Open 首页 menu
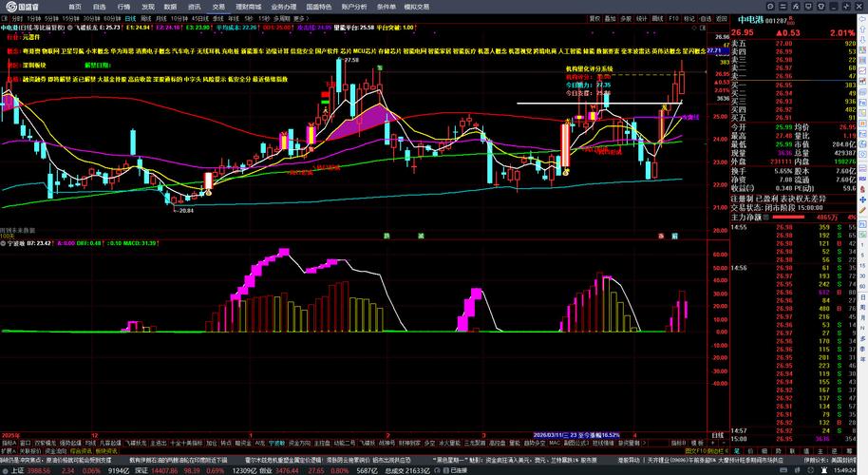 [x=75, y=7]
